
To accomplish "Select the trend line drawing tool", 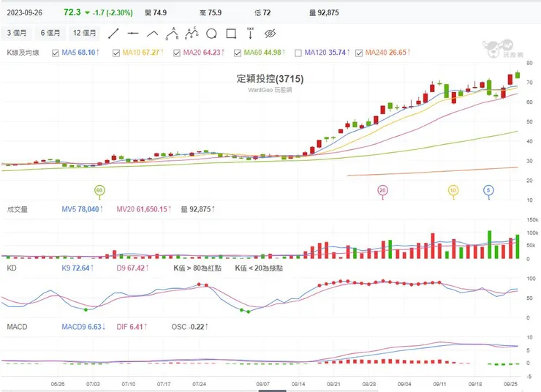I will (x=113, y=34).
